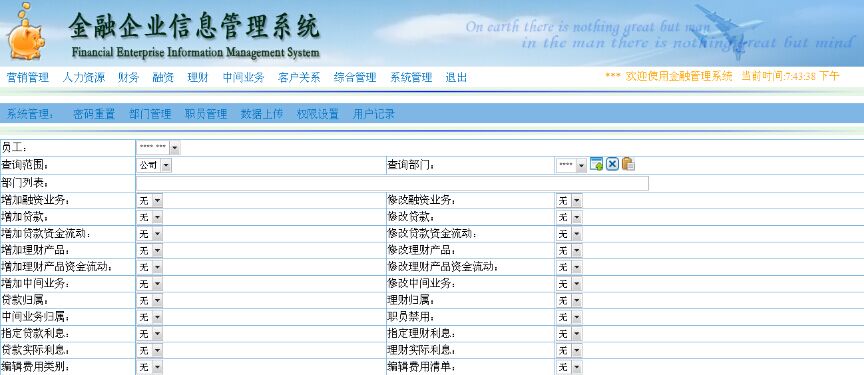864x375 pixels.
Task: Open the 指定贷款利息 dropdown
Action: (150, 334)
